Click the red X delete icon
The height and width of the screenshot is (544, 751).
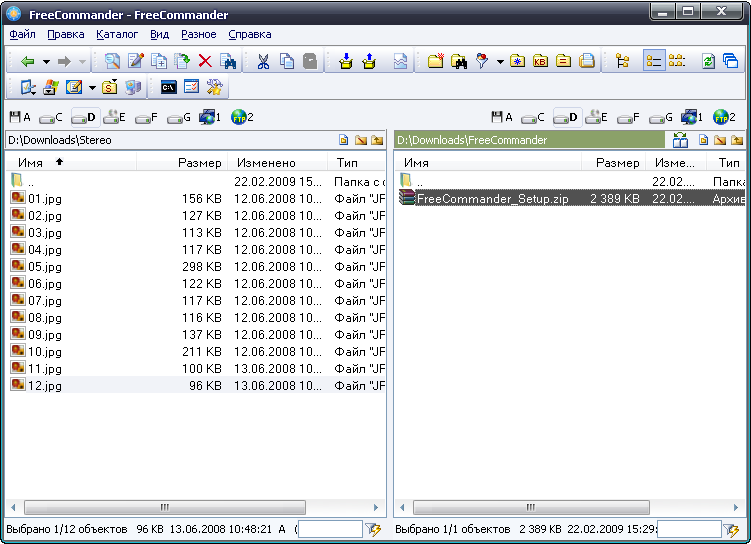click(x=205, y=61)
